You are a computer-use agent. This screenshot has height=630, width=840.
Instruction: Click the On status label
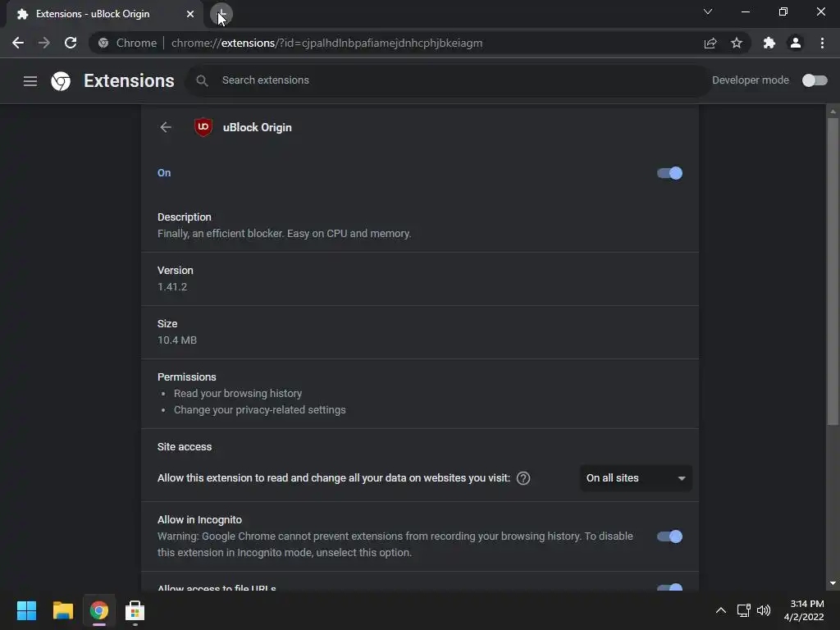(164, 173)
